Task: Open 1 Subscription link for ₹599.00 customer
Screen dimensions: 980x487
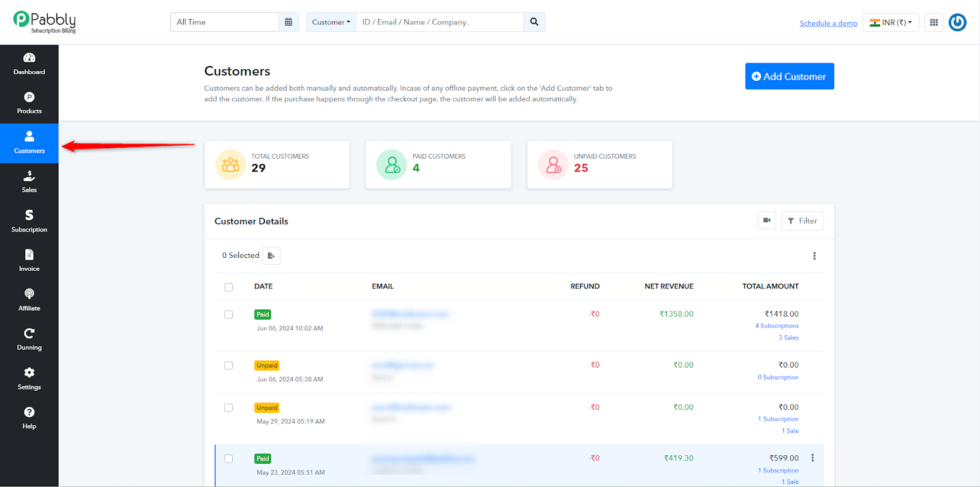Action: click(x=778, y=470)
